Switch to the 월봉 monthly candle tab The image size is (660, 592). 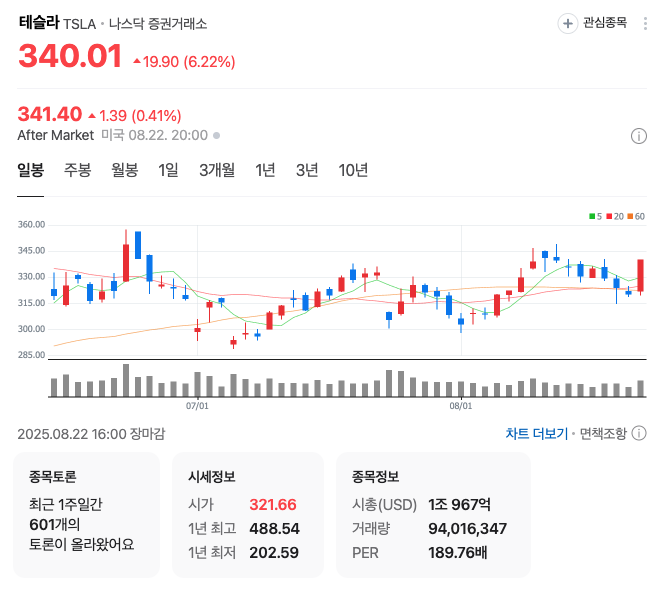[125, 170]
